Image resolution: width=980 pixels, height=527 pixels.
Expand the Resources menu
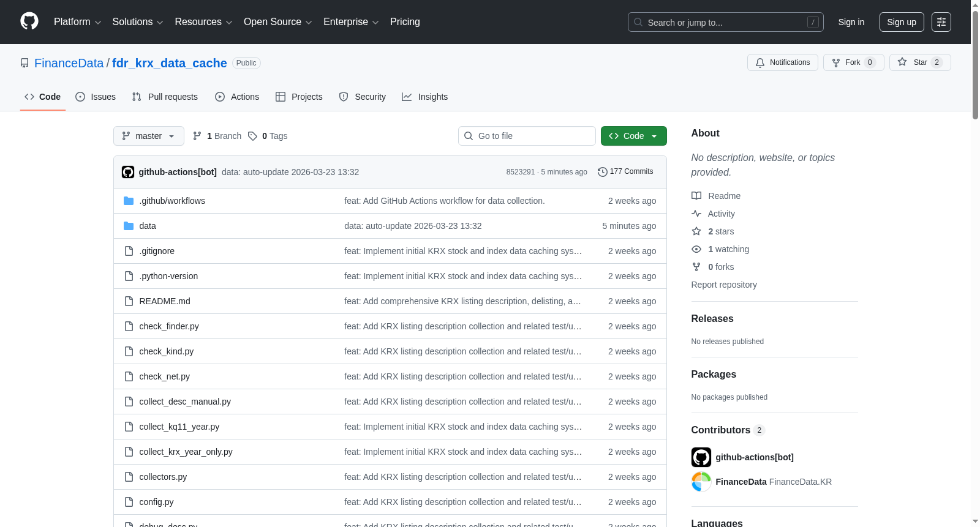click(203, 22)
